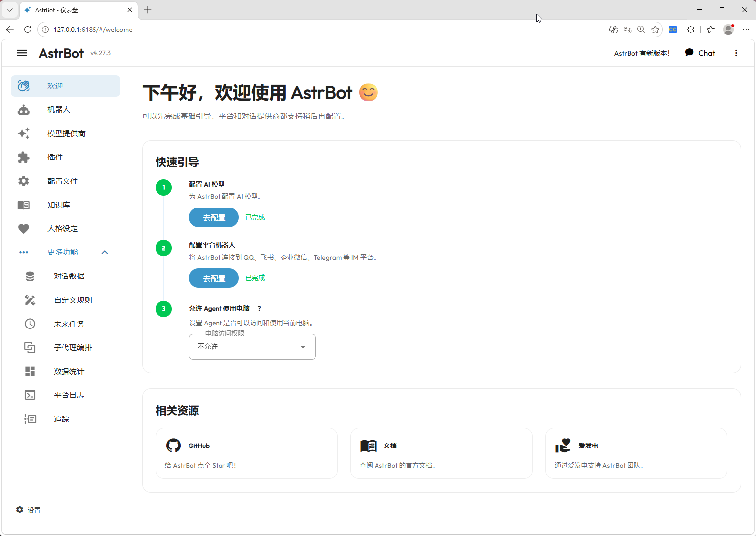The width and height of the screenshot is (756, 536).
Task: Click the robot icon for 机器人
Action: tap(24, 110)
